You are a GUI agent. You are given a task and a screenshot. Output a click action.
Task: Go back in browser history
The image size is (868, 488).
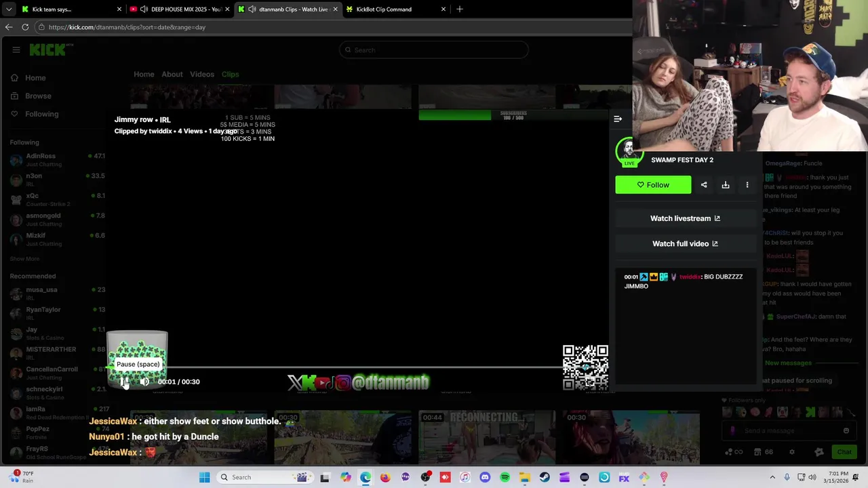pos(9,27)
